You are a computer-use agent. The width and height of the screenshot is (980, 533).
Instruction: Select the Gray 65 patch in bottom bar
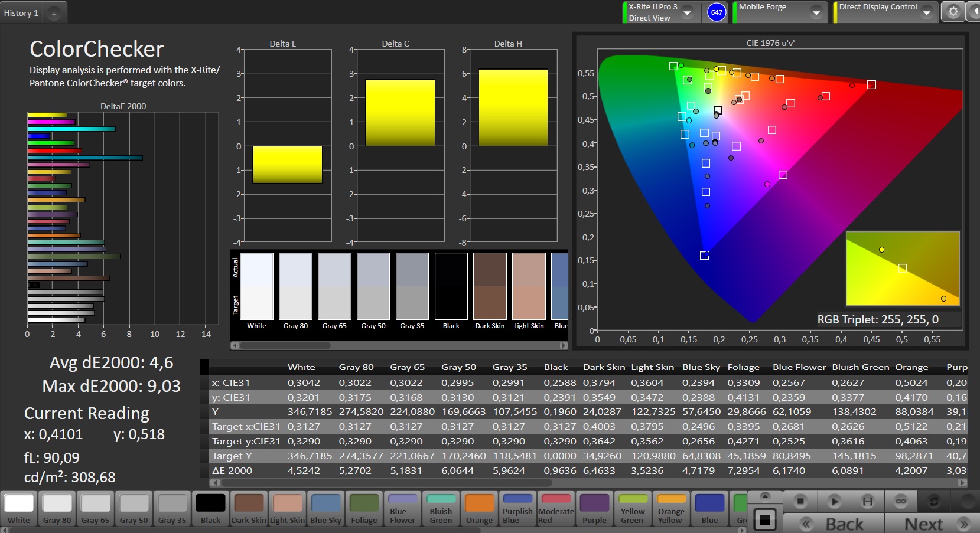click(x=96, y=508)
